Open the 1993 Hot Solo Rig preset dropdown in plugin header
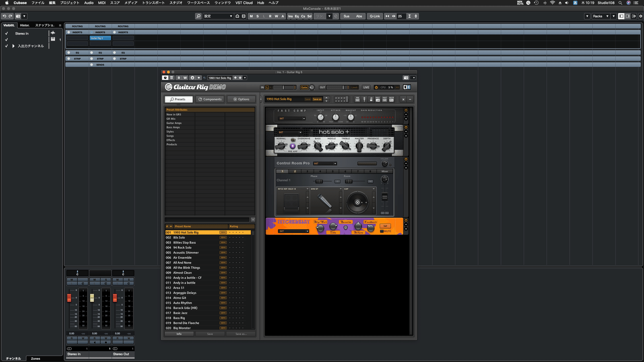This screenshot has height=362, width=644. pyautogui.click(x=245, y=78)
